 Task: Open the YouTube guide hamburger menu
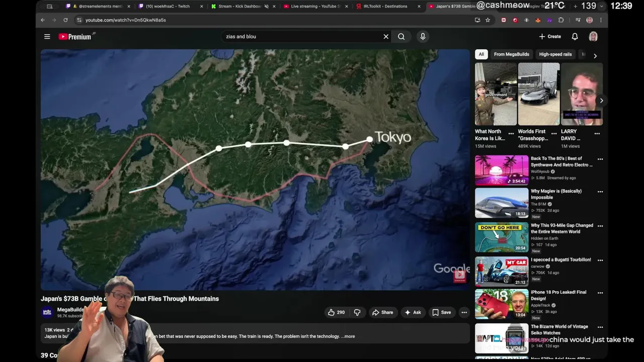[47, 37]
